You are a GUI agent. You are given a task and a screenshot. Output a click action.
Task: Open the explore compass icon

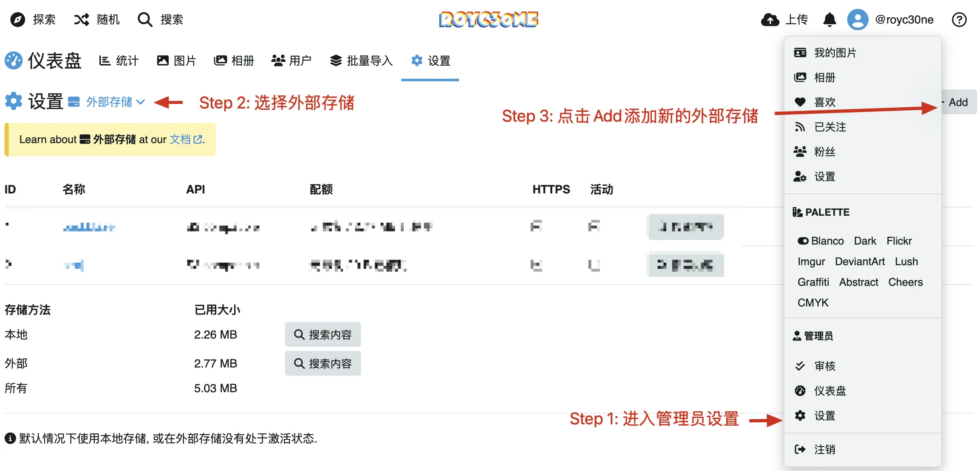(17, 19)
